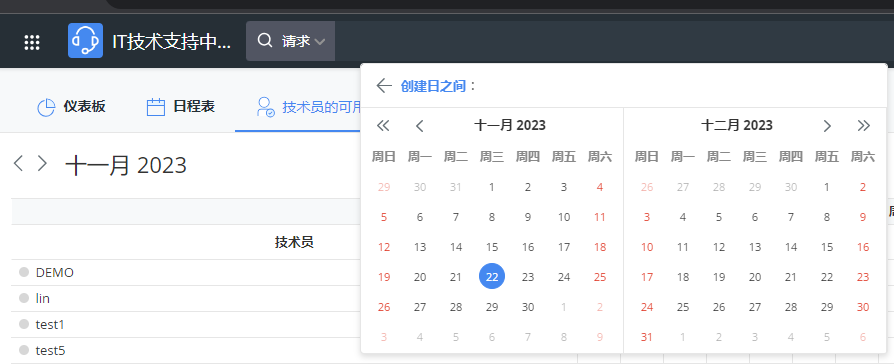Viewport: 894px width, 364px height.
Task: Go to next month in date picker
Action: [x=827, y=126]
